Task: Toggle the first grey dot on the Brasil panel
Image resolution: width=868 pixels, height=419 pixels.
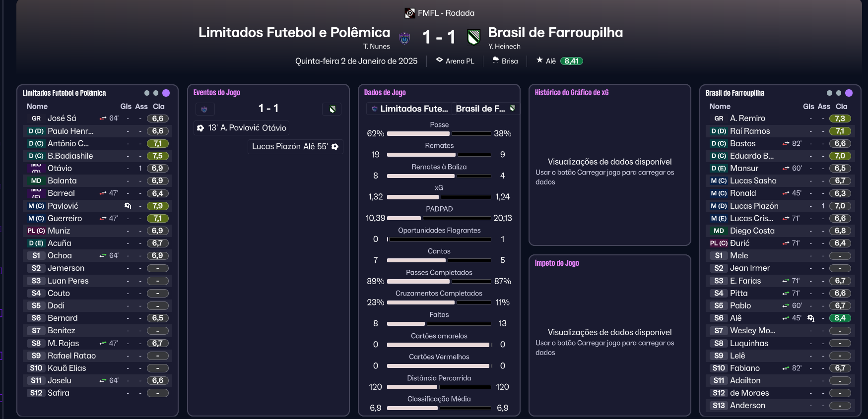Action: [830, 93]
